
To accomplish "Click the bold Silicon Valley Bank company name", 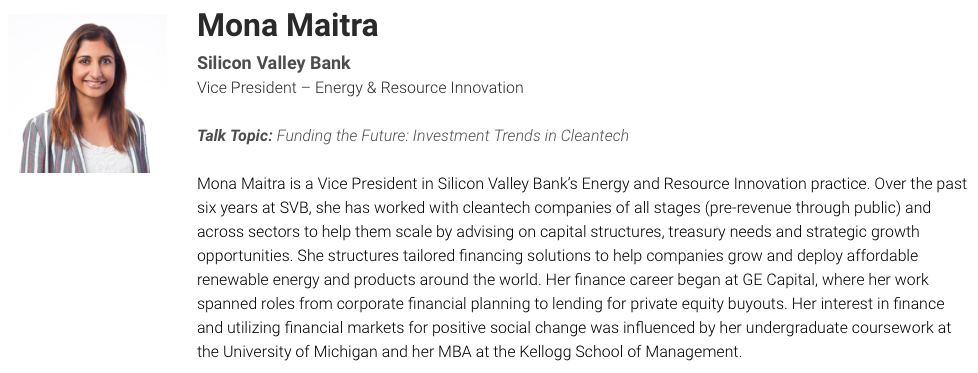I will (x=274, y=63).
